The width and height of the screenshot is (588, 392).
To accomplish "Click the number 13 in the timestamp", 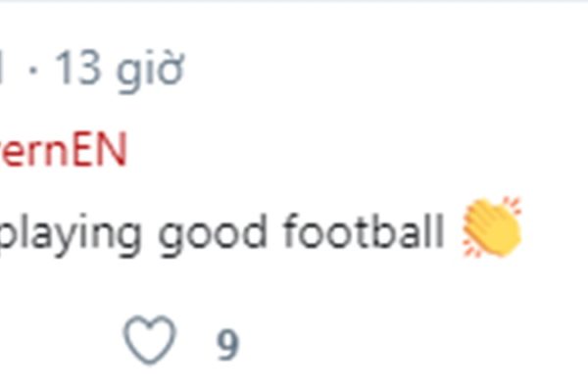I will click(79, 71).
